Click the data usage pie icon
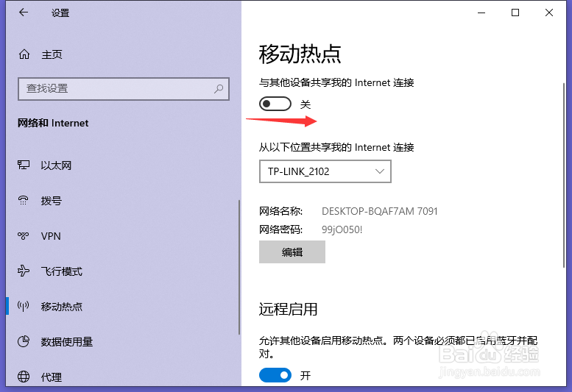Screen dimensions: 572x392 pos(24,341)
